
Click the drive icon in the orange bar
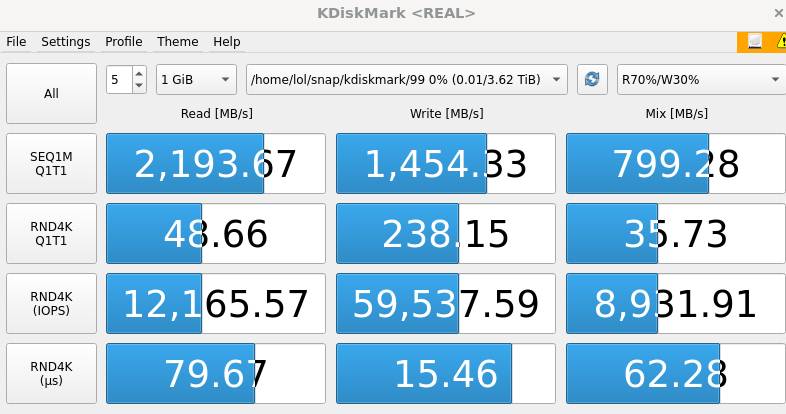[754, 42]
